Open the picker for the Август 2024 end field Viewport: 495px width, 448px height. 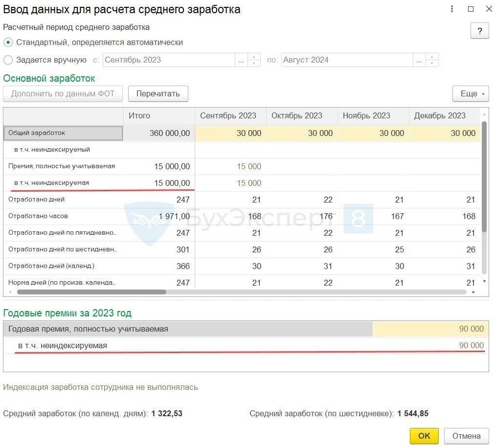click(x=419, y=60)
